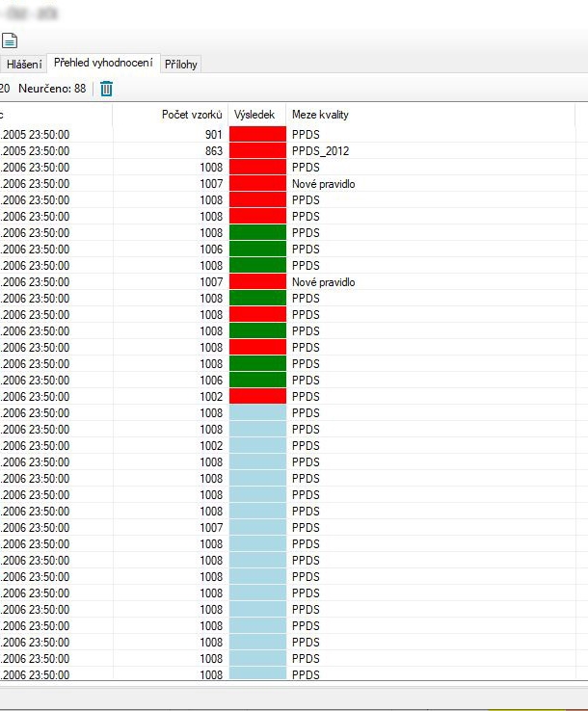Viewport: 588px width, 711px height.
Task: Click PPDS cell in the 901 row
Action: tap(431, 135)
